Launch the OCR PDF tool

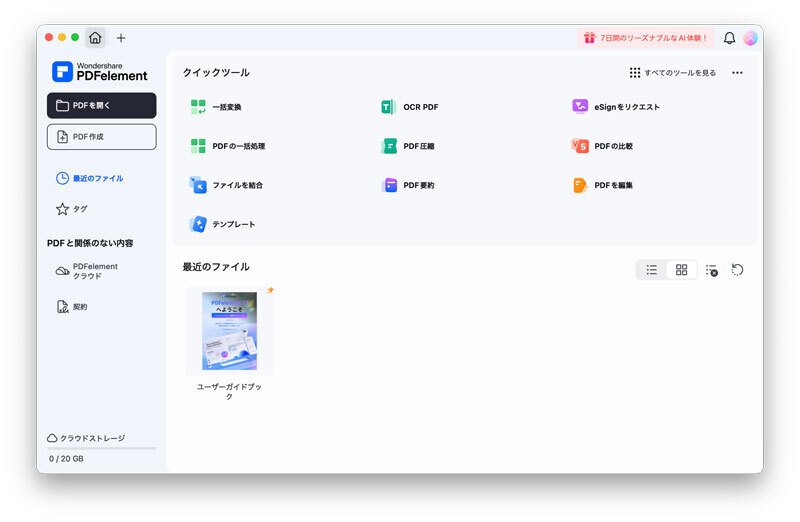coord(410,107)
